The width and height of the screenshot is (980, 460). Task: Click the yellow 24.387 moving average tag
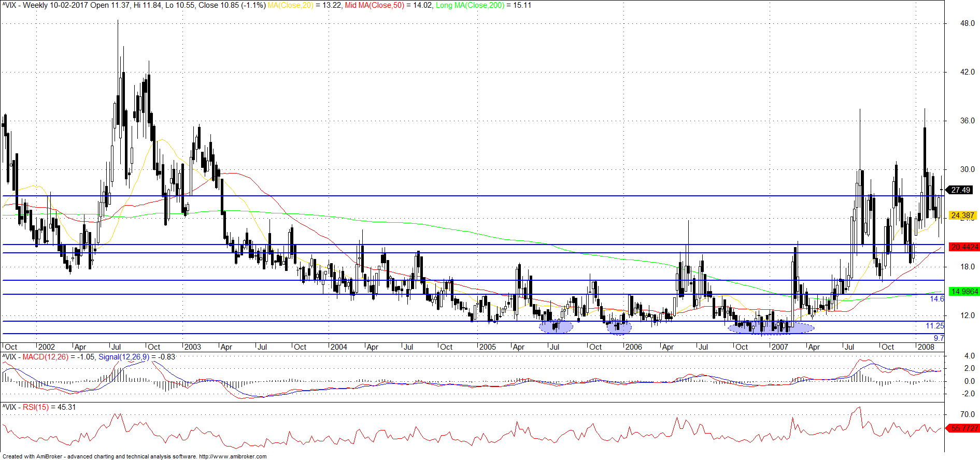(x=962, y=215)
